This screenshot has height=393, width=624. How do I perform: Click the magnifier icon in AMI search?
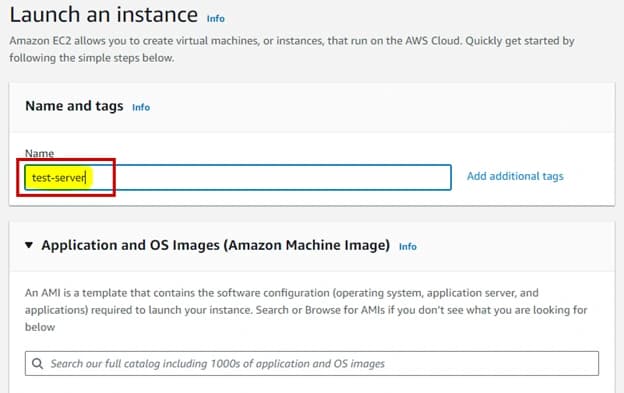pyautogui.click(x=37, y=364)
